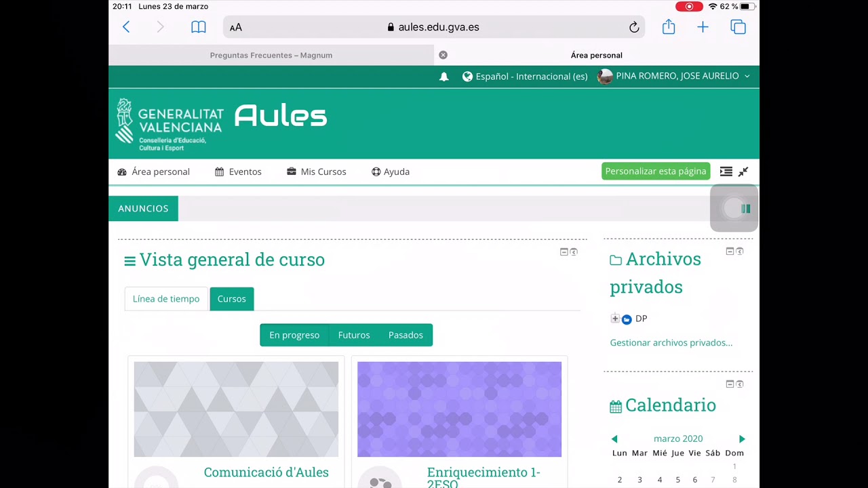Screen dimensions: 868x488
Task: Switch to Preguntas Frecuentes – Magnum tab
Action: click(271, 55)
